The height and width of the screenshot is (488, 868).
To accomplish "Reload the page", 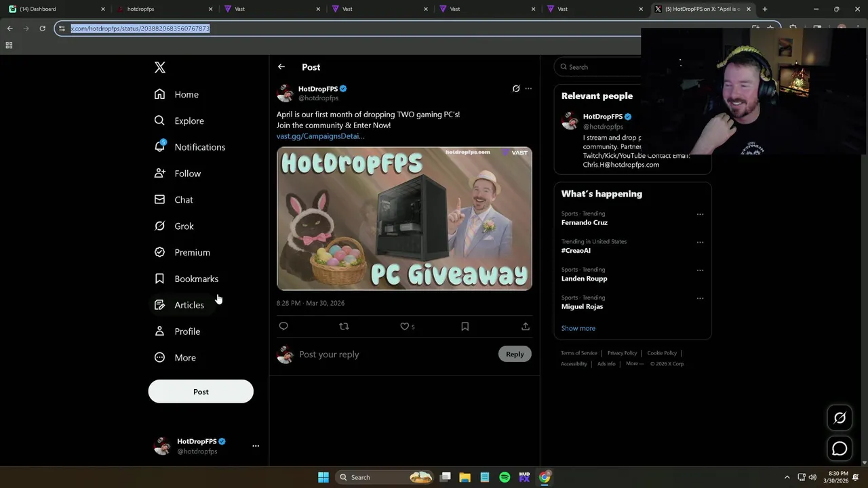I will point(42,28).
